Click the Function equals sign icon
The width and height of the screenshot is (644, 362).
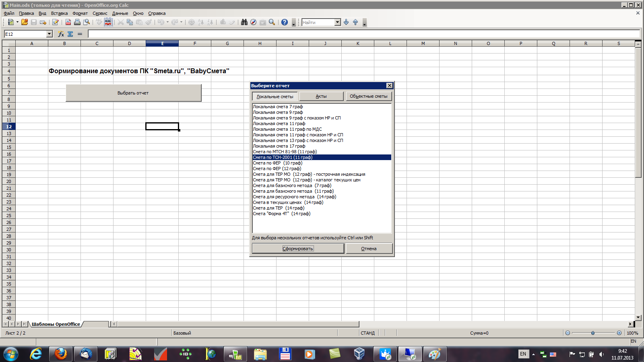[x=80, y=34]
